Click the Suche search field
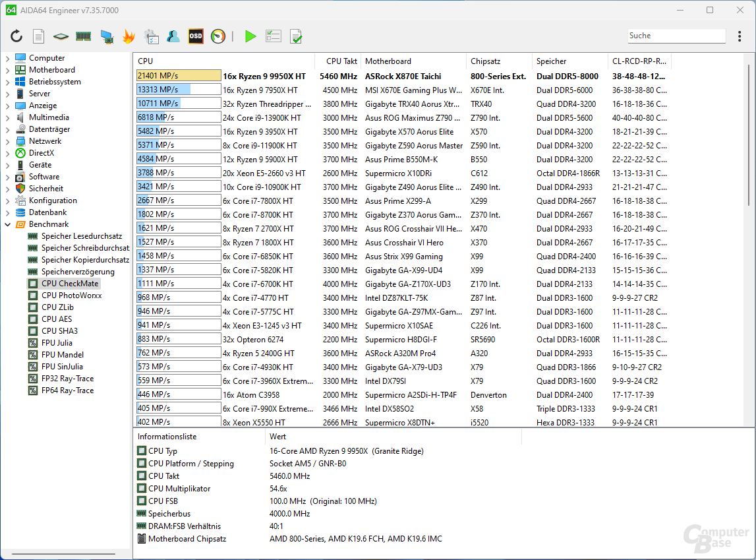Image resolution: width=756 pixels, height=560 pixels. pyautogui.click(x=676, y=36)
